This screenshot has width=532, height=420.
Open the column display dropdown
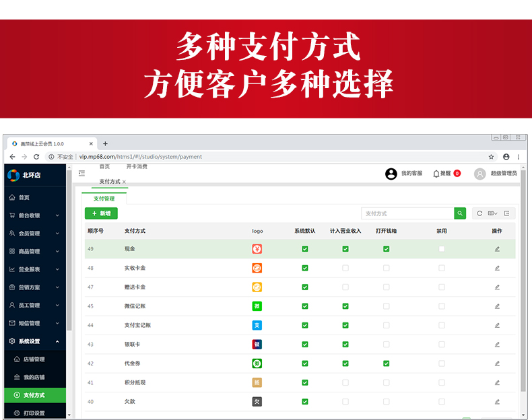tap(493, 213)
